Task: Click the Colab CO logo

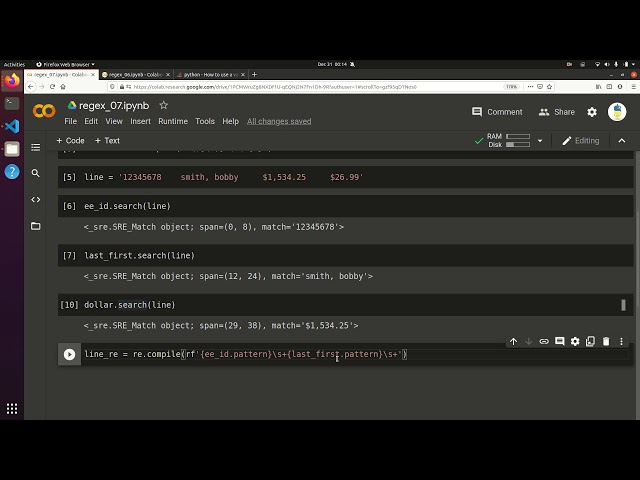Action: 44,111
